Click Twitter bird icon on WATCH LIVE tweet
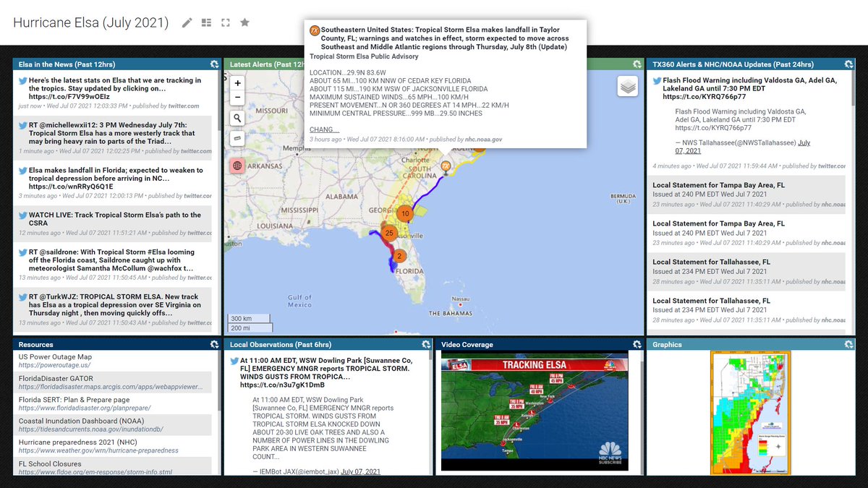The width and height of the screenshot is (868, 488). (22, 215)
